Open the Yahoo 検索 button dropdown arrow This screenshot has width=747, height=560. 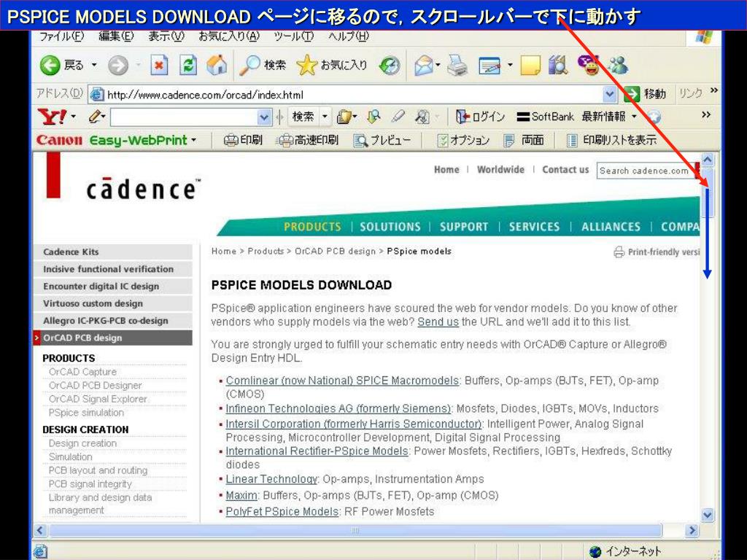(325, 116)
